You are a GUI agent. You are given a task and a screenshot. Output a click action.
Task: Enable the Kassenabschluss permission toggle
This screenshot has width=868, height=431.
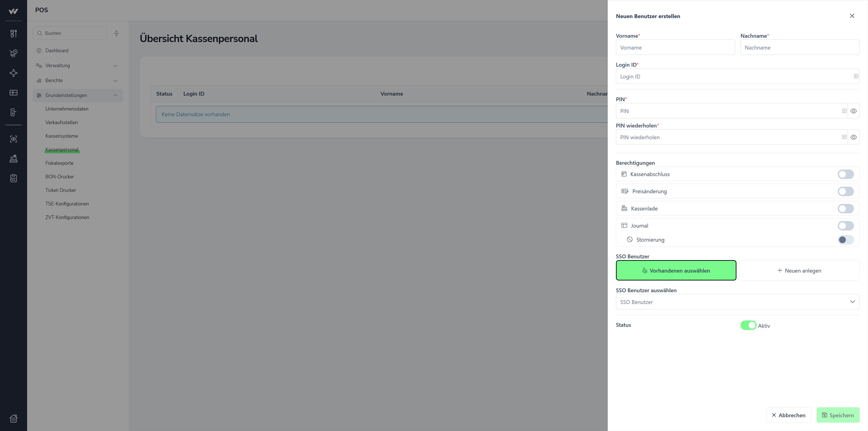845,174
